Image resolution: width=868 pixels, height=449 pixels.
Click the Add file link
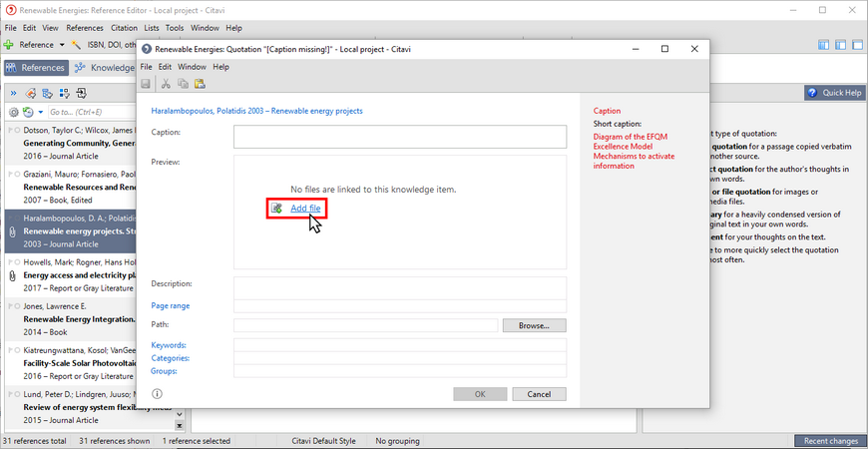(305, 209)
